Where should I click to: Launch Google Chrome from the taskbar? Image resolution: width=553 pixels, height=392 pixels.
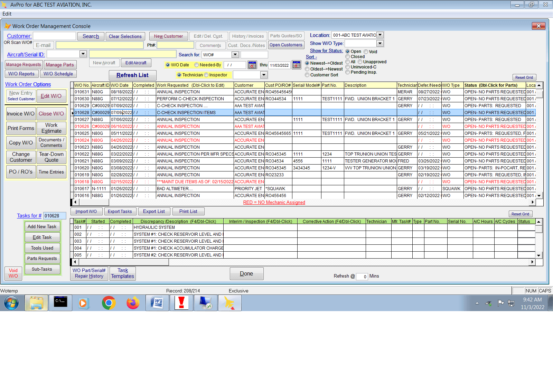(109, 303)
